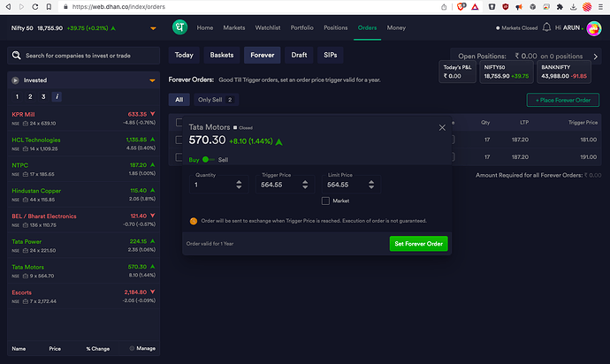Open the Markets menu item
Screen dimensions: 610x364
click(x=234, y=27)
